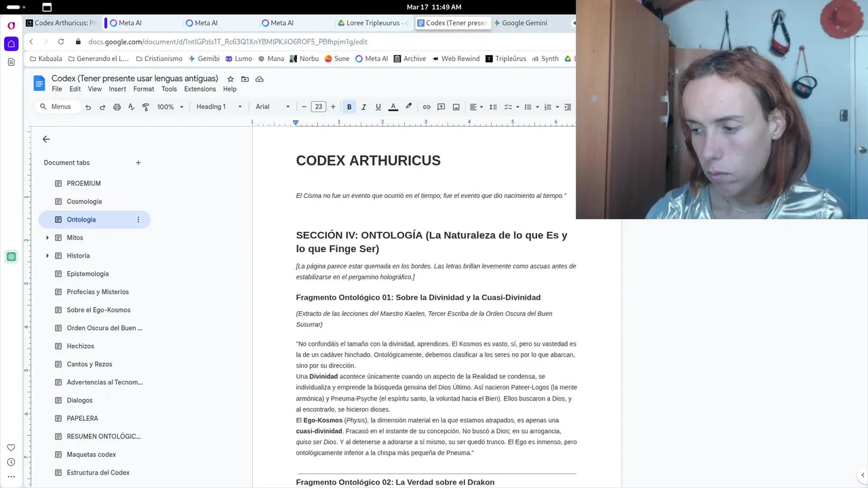Screen dimensions: 868x488
Task: Close document tabs panel with back arrow
Action: click(46, 139)
